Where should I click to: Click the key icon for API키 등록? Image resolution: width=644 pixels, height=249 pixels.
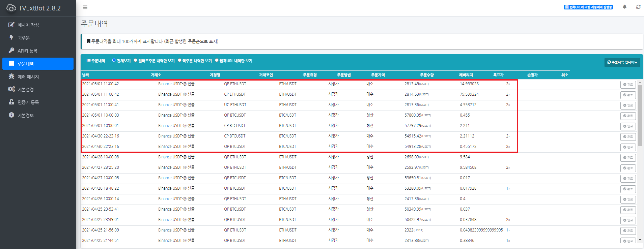pyautogui.click(x=11, y=51)
